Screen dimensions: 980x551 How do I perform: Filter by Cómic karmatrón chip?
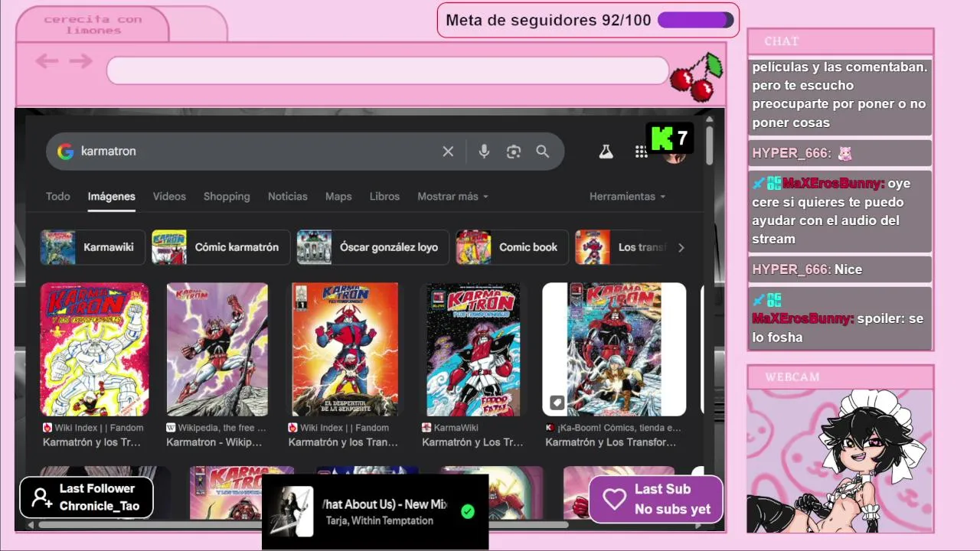(221, 247)
